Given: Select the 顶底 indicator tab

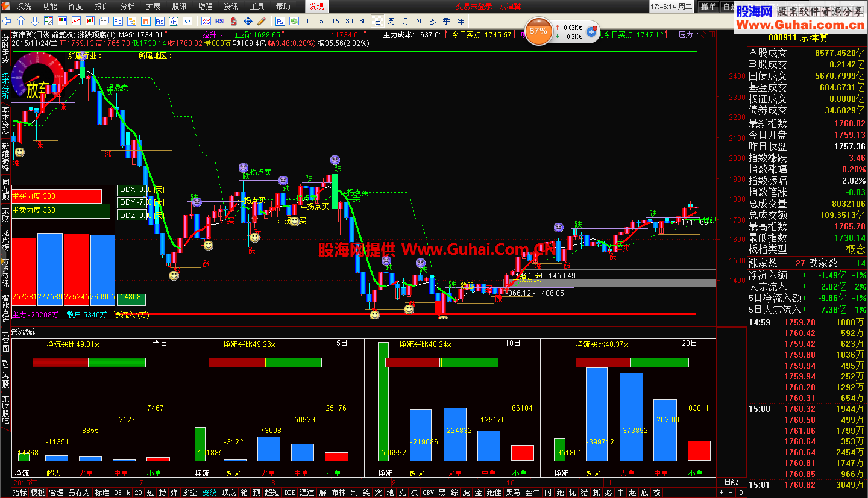Looking at the screenshot, I should coord(228,493).
